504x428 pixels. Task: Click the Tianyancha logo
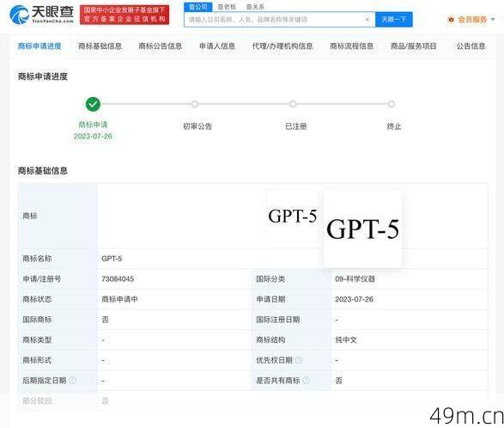pyautogui.click(x=42, y=15)
